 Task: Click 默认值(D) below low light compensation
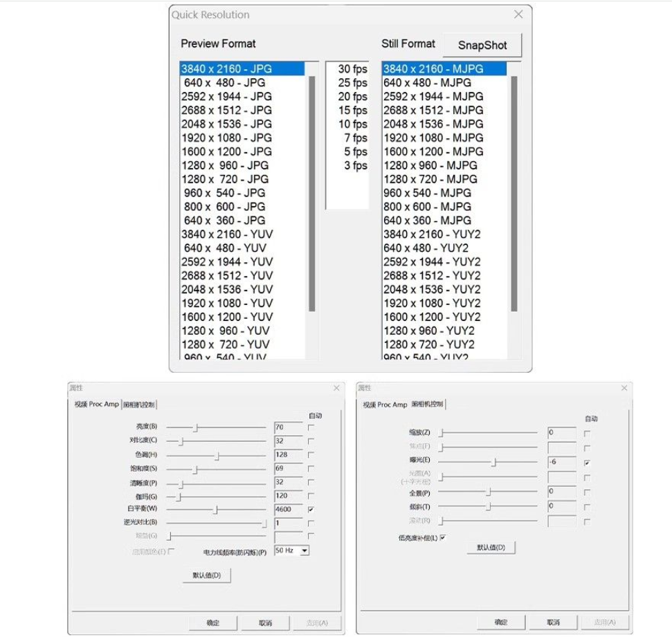pos(491,547)
